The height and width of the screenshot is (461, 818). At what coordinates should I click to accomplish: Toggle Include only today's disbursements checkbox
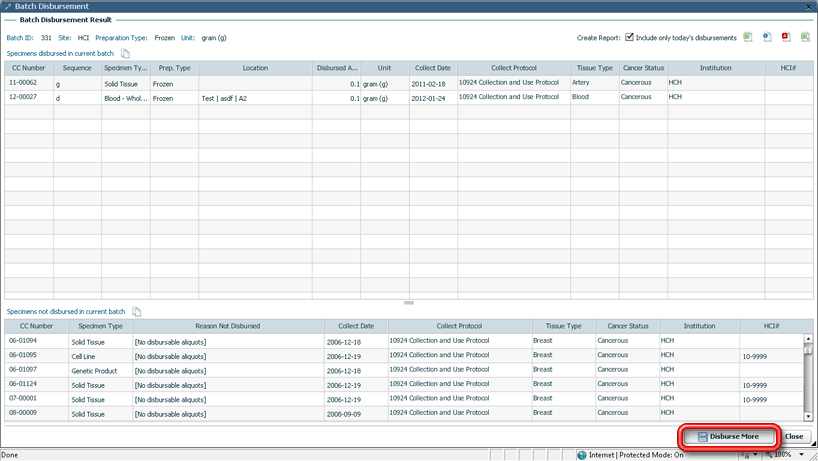(629, 37)
